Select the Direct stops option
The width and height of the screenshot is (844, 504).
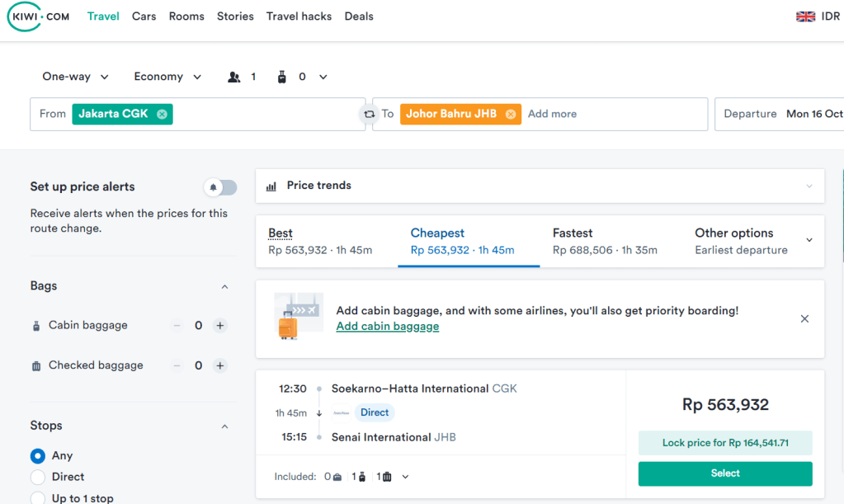[x=38, y=477]
